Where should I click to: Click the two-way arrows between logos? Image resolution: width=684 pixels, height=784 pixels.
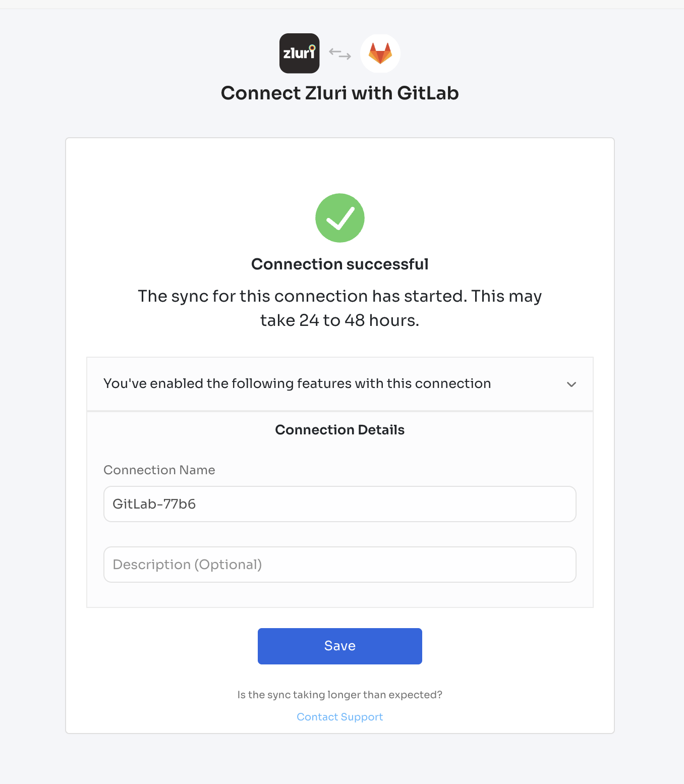(x=340, y=53)
